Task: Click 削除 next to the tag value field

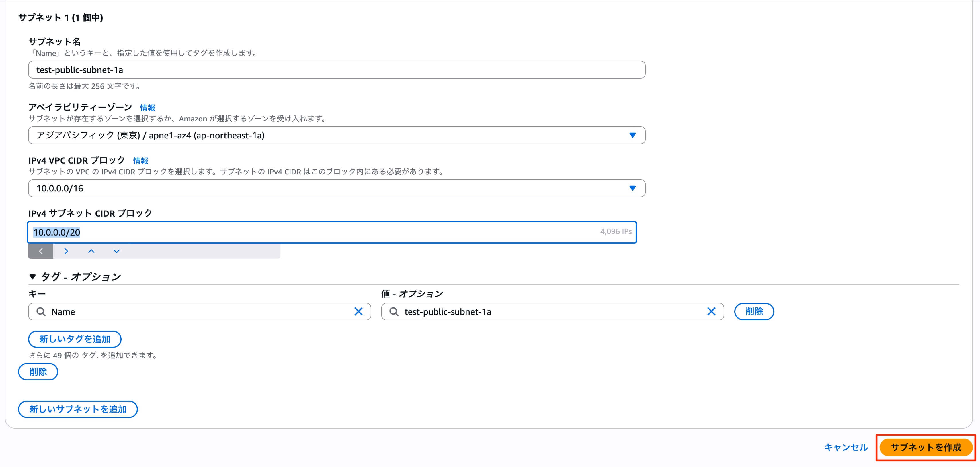Action: coord(754,311)
